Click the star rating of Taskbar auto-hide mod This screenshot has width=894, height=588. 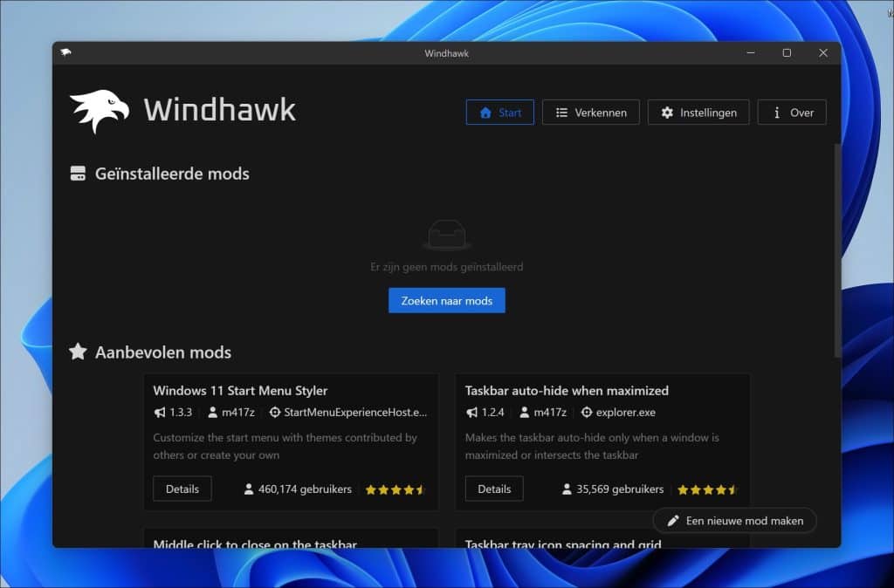[x=707, y=489]
